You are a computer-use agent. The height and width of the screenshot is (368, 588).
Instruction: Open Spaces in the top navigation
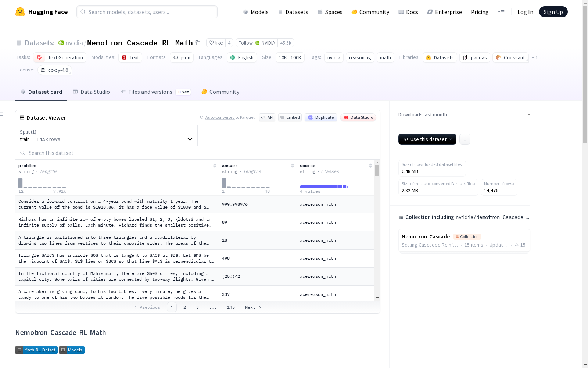pos(330,12)
